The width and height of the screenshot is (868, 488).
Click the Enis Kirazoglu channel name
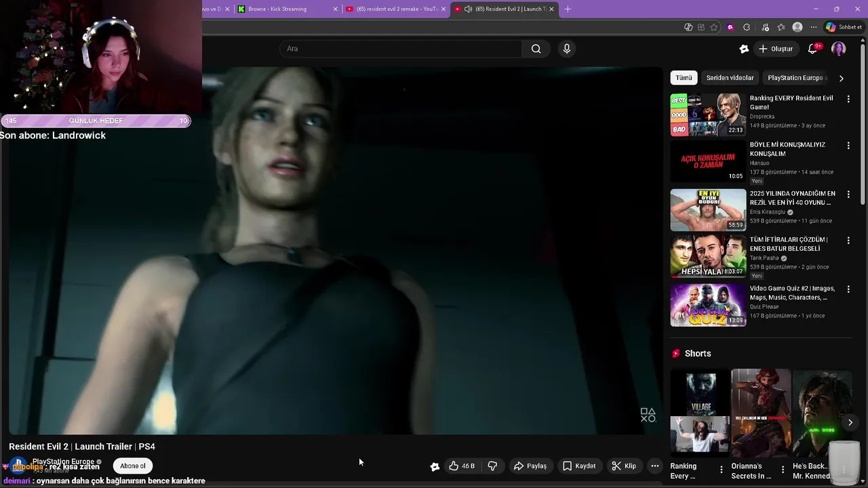click(768, 212)
